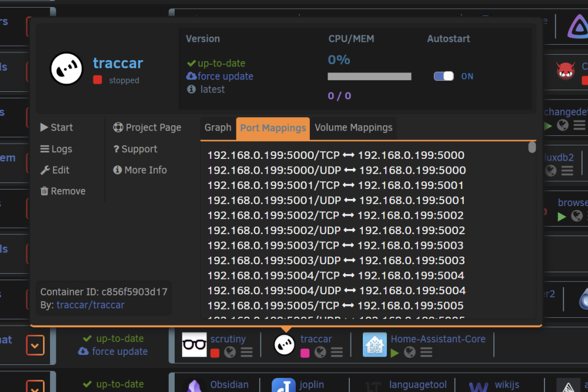The width and height of the screenshot is (588, 392).
Task: Open the traccar/traccar author link
Action: coord(91,305)
